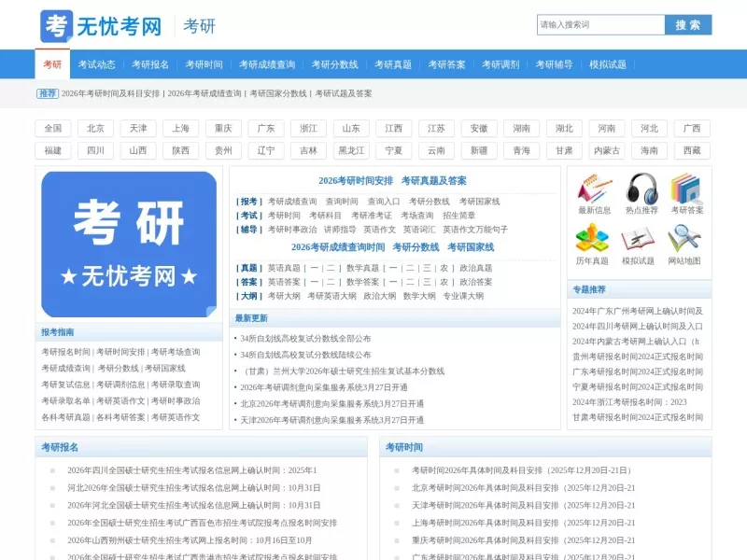Open the 考研真题及答案 heading link
The height and width of the screenshot is (560, 747).
(434, 181)
